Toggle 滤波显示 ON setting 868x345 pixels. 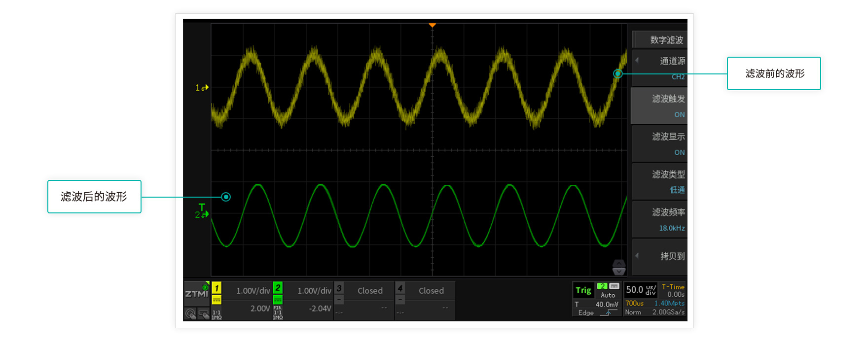click(x=659, y=144)
